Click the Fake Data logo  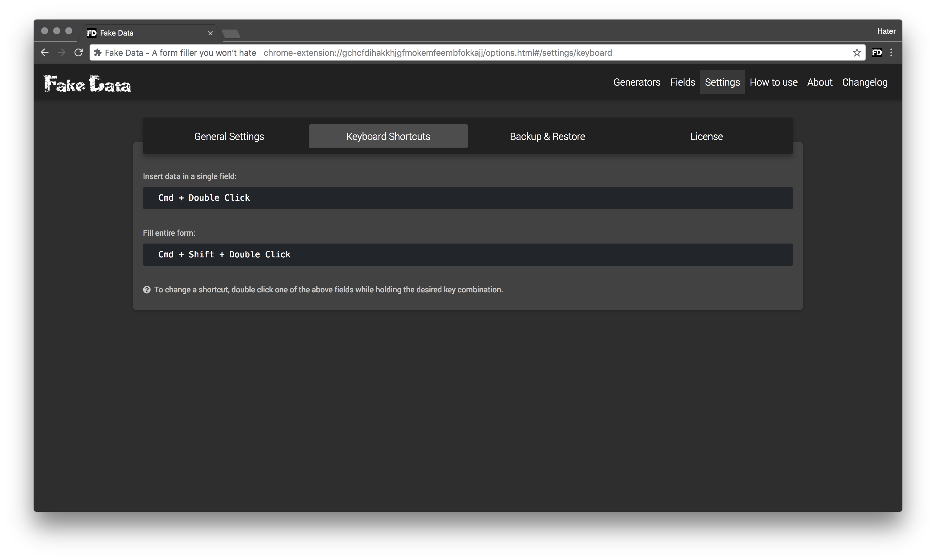click(x=87, y=83)
